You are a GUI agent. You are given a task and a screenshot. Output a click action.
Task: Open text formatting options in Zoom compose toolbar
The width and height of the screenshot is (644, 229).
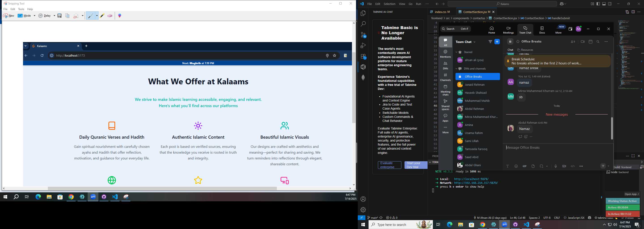click(508, 166)
